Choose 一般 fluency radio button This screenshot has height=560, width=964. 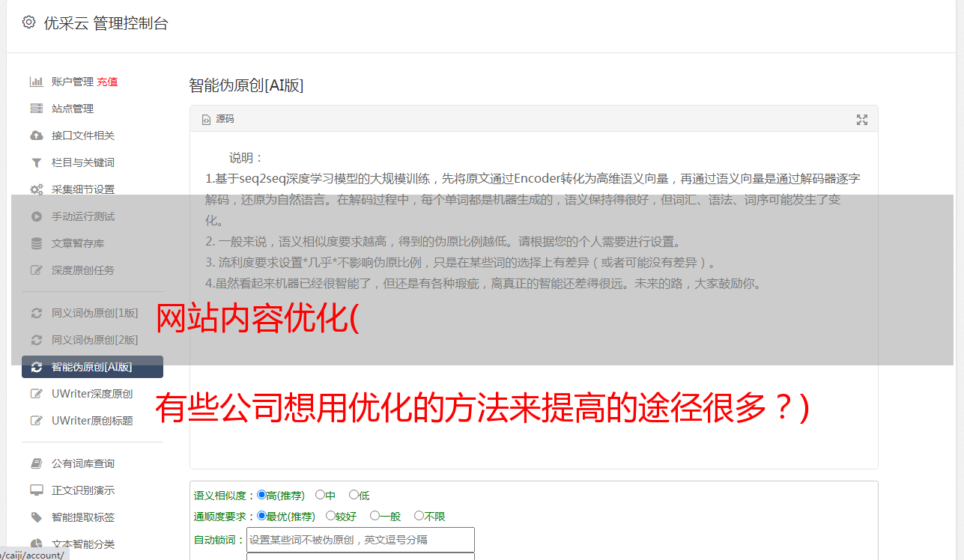click(x=375, y=516)
